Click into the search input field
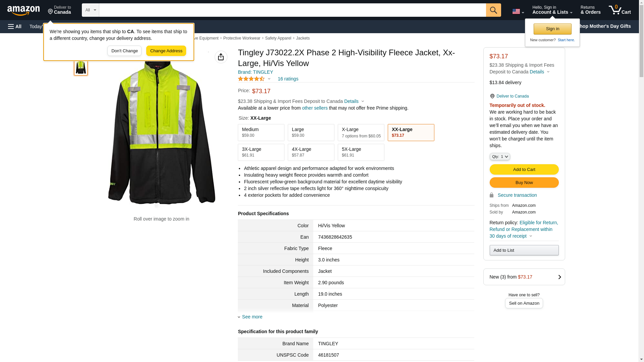Image resolution: width=644 pixels, height=362 pixels. pos(292,10)
